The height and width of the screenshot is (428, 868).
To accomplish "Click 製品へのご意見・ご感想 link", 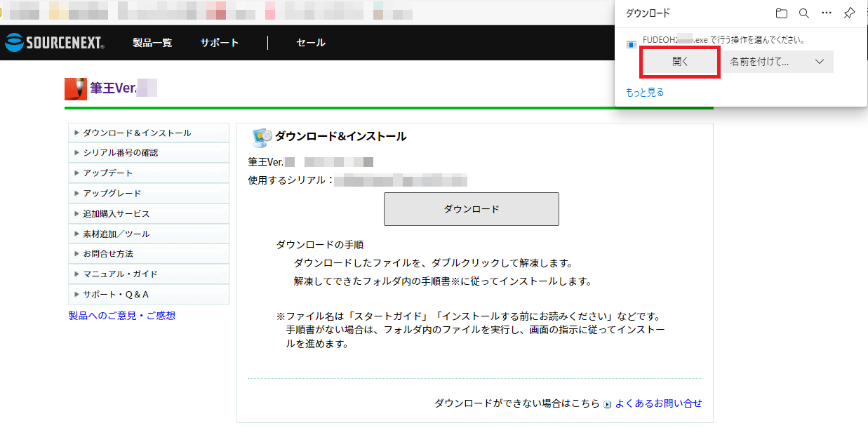I will tap(122, 316).
